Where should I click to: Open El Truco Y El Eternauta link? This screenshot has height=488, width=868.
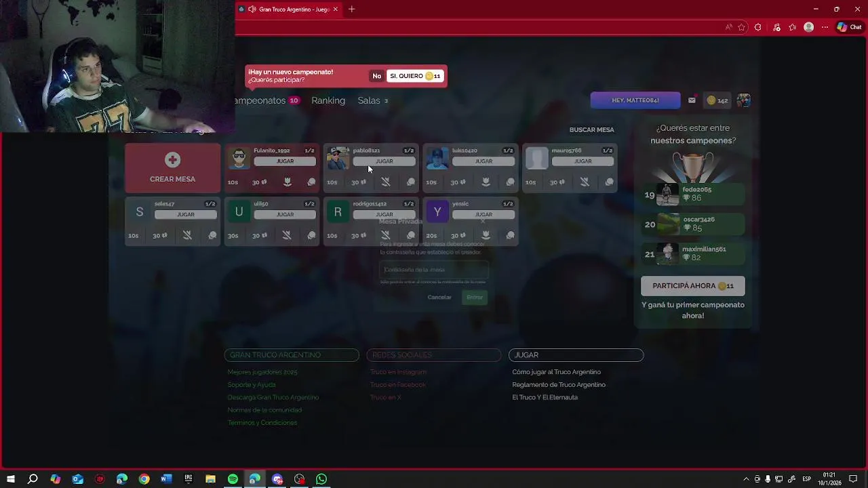pos(545,398)
